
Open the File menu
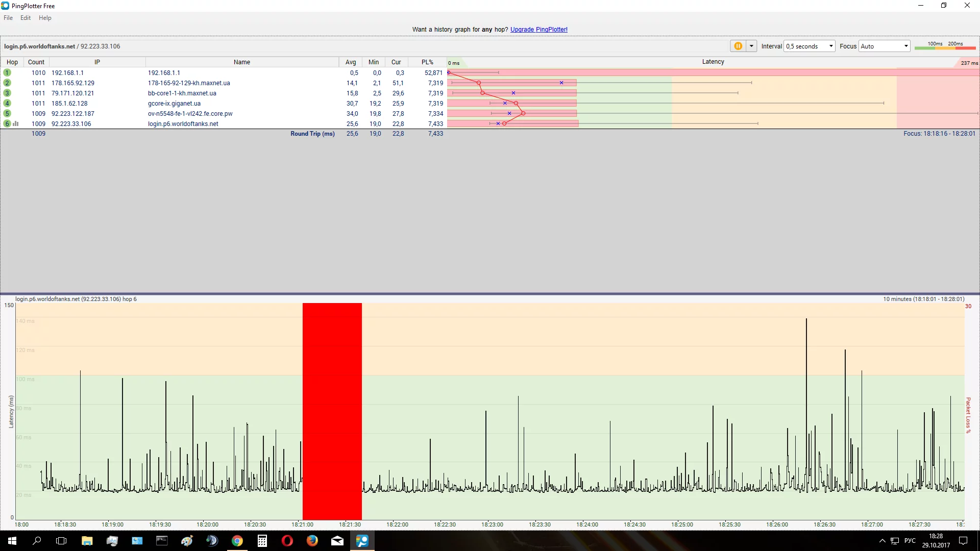[8, 18]
